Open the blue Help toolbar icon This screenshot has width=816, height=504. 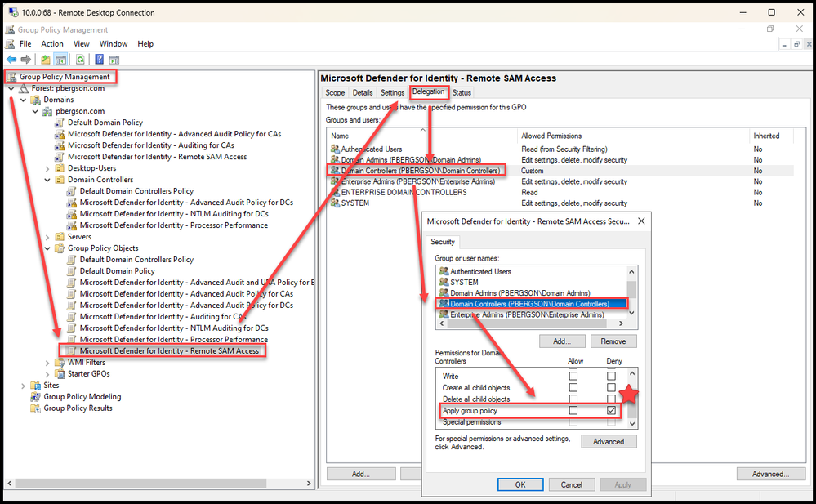click(x=100, y=60)
